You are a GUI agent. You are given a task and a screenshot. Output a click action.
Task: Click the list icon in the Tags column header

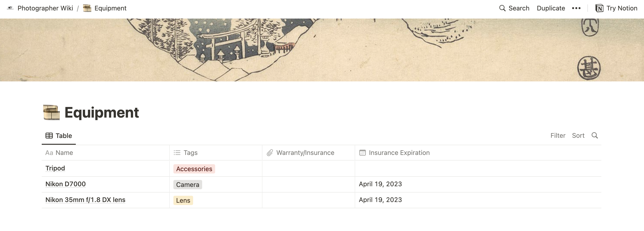point(177,153)
